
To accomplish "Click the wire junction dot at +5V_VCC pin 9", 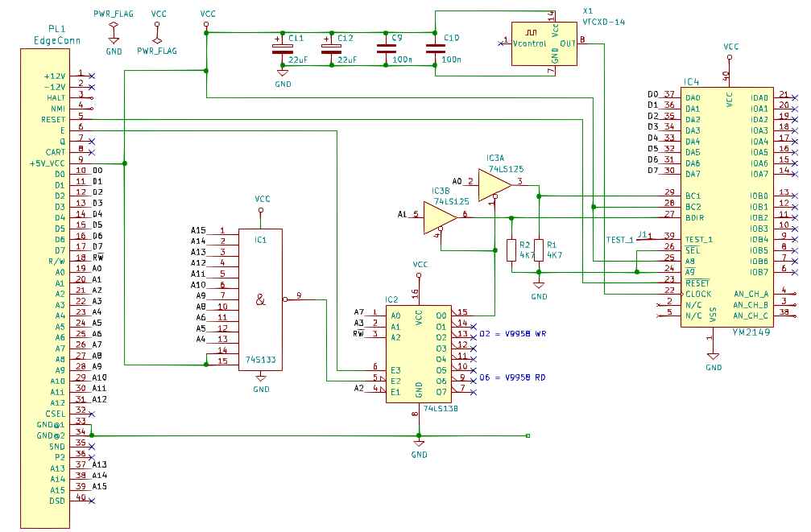I will pyautogui.click(x=125, y=163).
